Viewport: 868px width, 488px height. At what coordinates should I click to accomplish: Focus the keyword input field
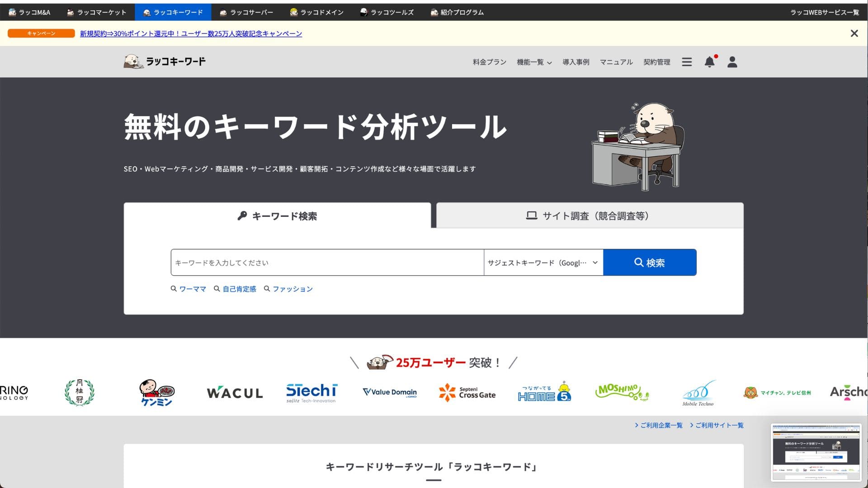pyautogui.click(x=327, y=263)
